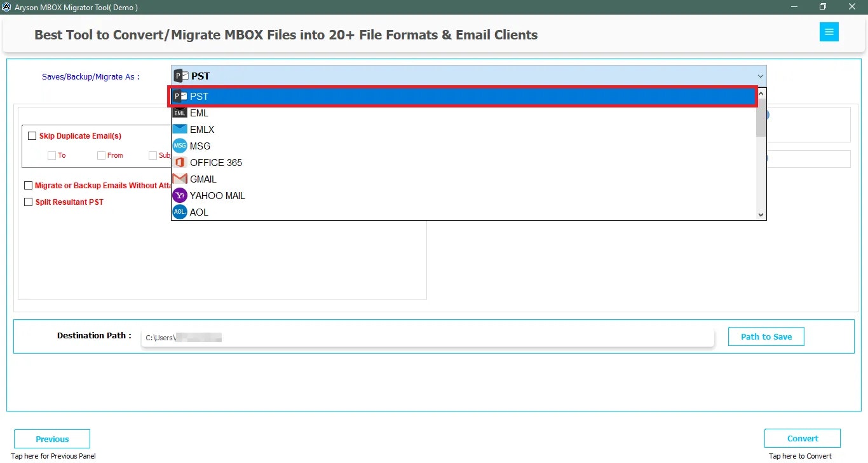Viewport: 868px width, 463px height.
Task: Click the dropdown list scroll-down arrow
Action: pos(761,215)
